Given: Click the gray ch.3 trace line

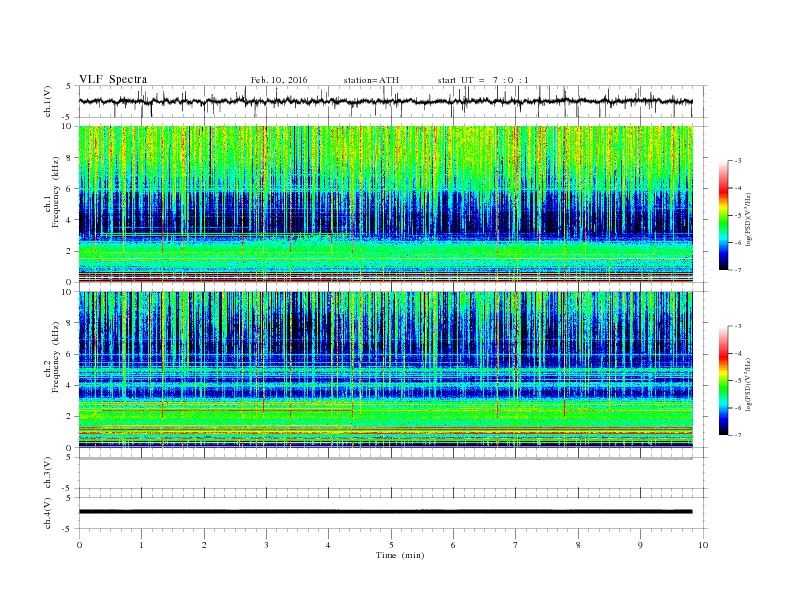Looking at the screenshot, I should pyautogui.click(x=385, y=458).
